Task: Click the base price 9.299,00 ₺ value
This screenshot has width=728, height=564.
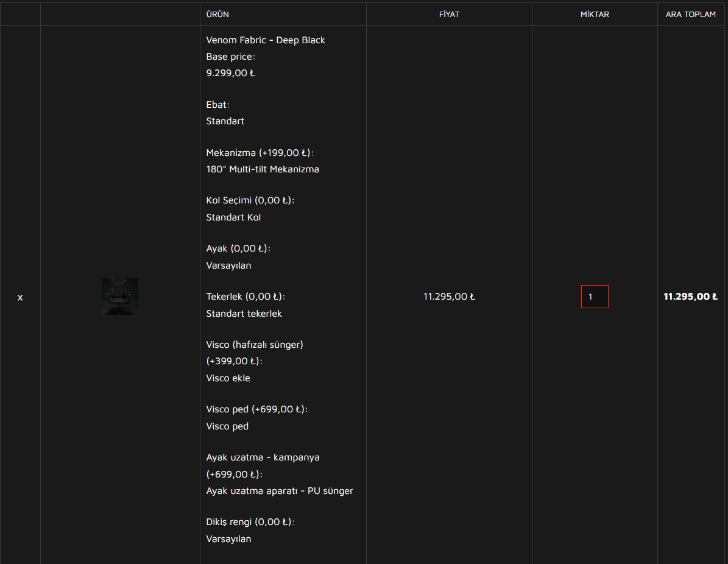Action: point(230,73)
